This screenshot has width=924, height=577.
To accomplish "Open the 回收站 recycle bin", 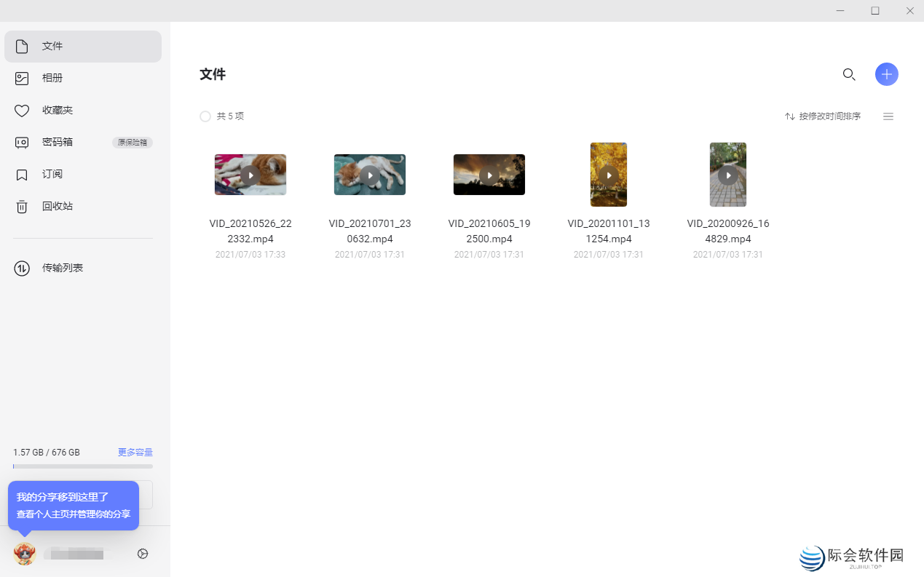I will 56,206.
